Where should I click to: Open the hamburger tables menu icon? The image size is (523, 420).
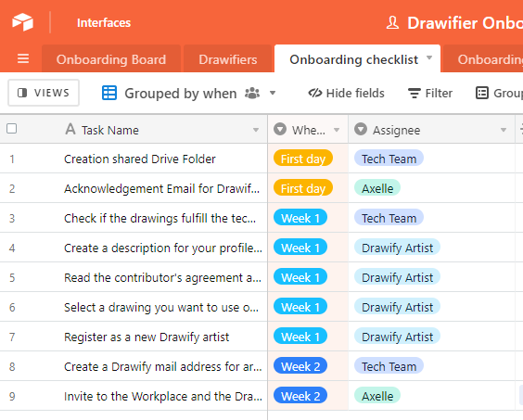(x=23, y=58)
